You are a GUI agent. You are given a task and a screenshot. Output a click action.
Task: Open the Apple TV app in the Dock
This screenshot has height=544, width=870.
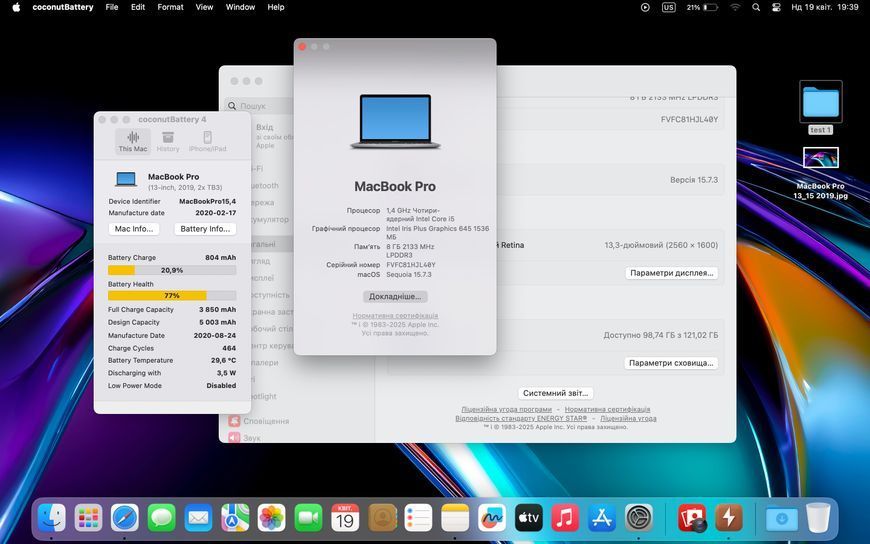[x=528, y=518]
